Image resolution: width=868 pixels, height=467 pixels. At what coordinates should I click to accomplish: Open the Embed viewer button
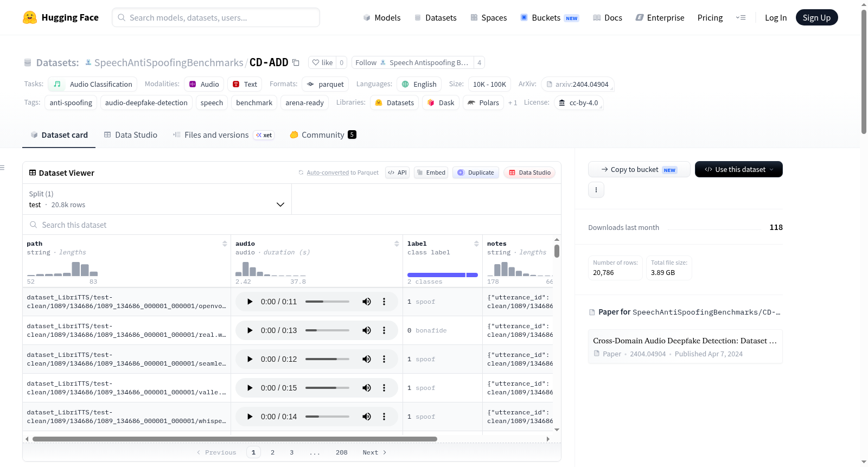pyautogui.click(x=431, y=172)
